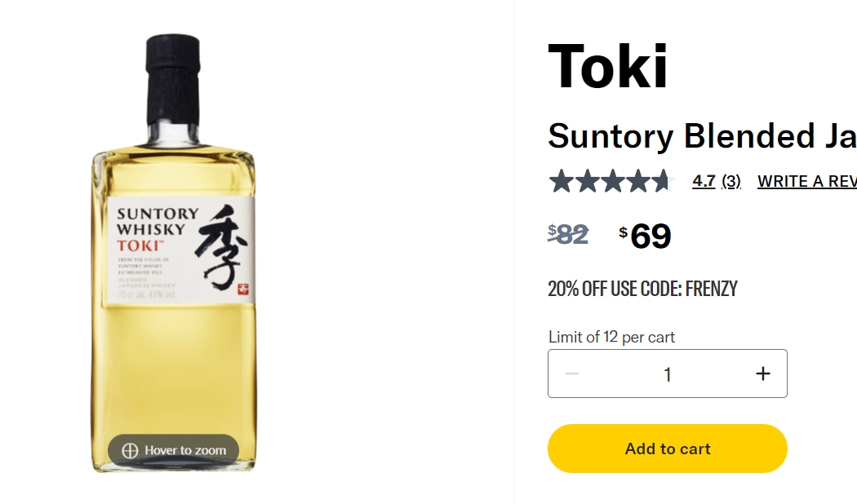Click the Hover to zoom badge text
The width and height of the screenshot is (857, 504).
pyautogui.click(x=185, y=450)
